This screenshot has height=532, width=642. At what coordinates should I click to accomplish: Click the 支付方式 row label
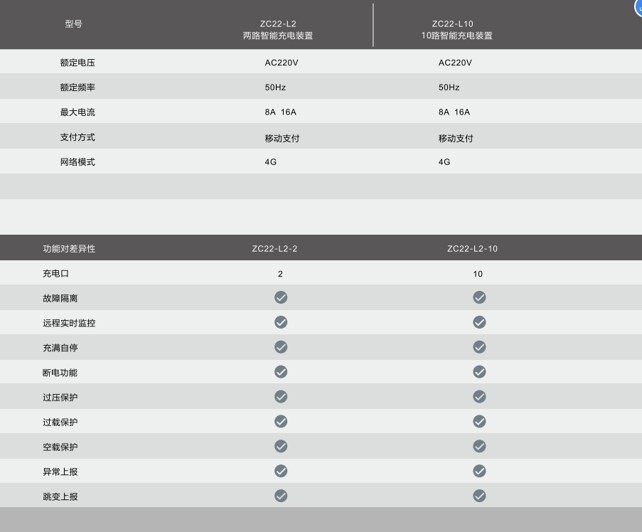tap(77, 137)
